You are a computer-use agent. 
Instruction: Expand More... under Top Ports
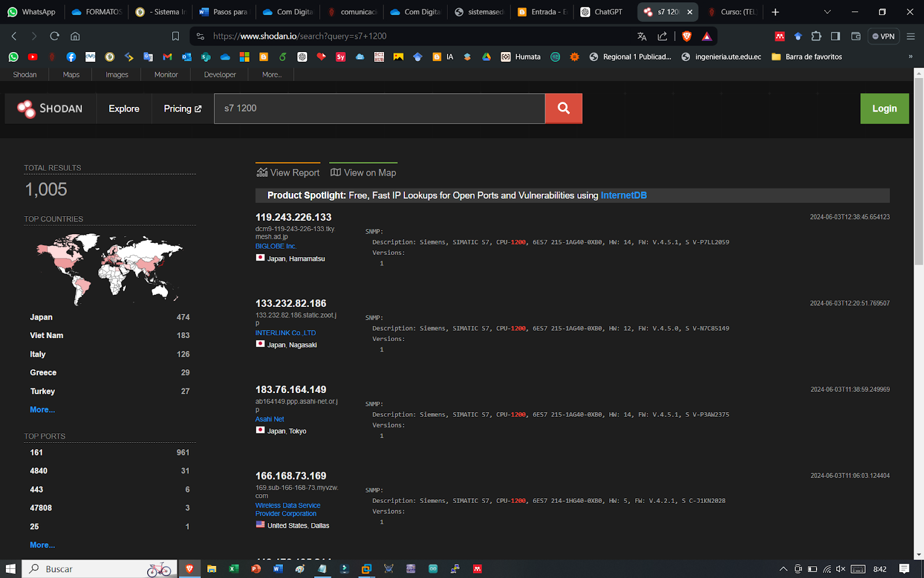pos(42,544)
